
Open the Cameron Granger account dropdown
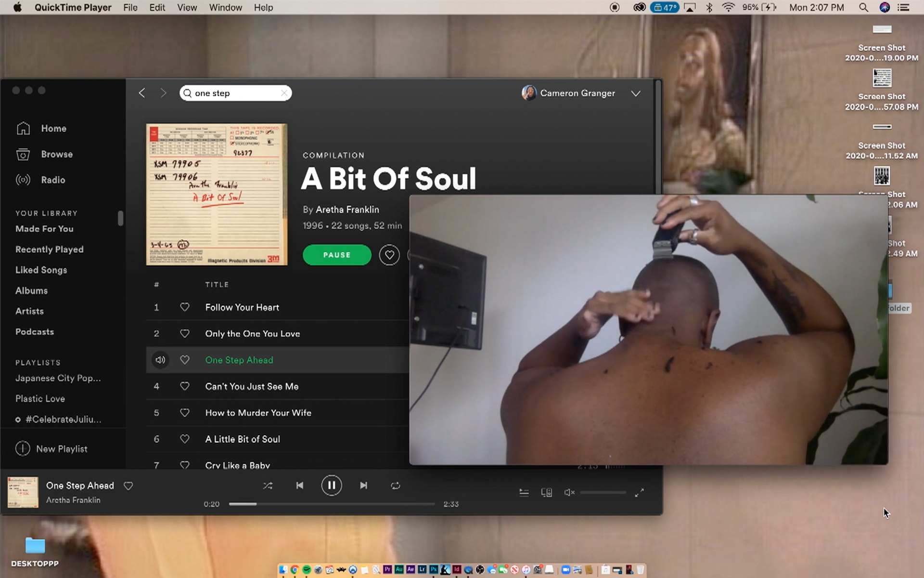636,93
